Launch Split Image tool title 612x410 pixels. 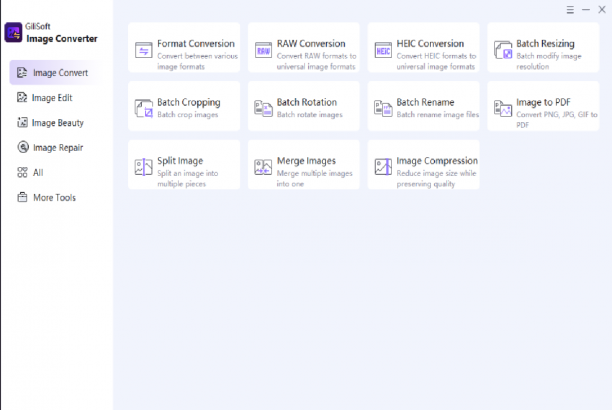tap(180, 161)
